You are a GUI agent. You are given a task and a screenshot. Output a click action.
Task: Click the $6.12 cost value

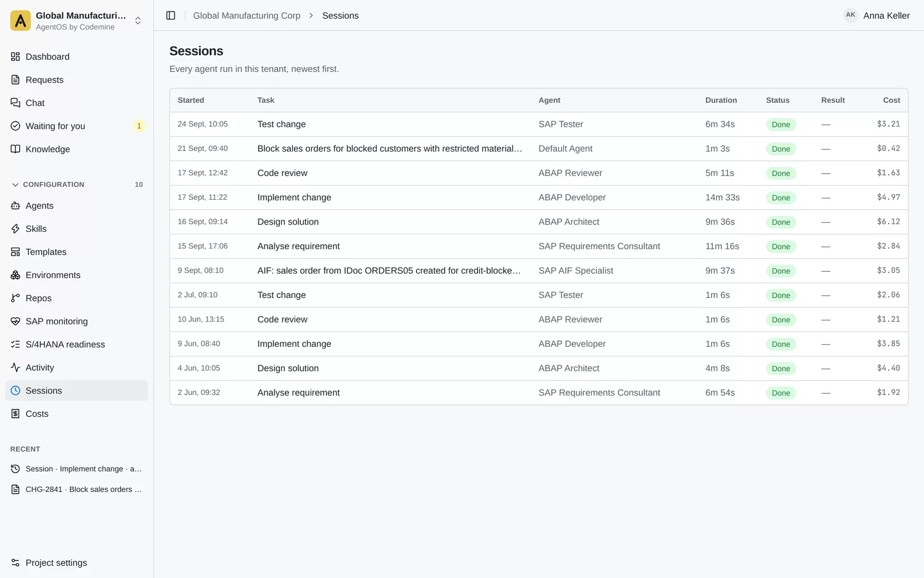pyautogui.click(x=889, y=222)
